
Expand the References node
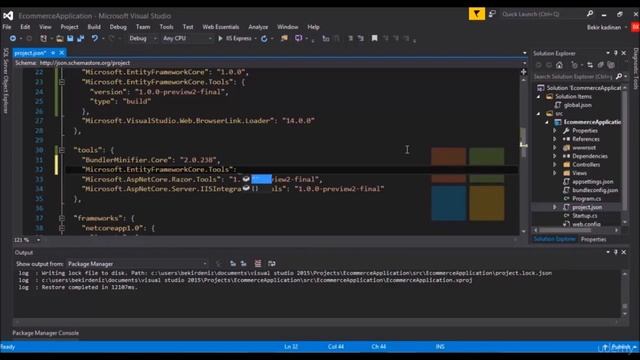(555, 139)
